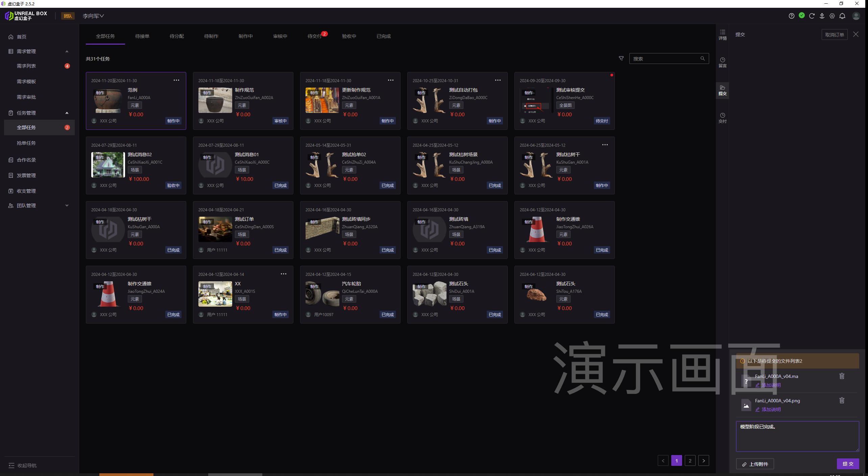Image resolution: width=868 pixels, height=476 pixels.
Task: Switch to the 待交付 tab
Action: (x=315, y=36)
